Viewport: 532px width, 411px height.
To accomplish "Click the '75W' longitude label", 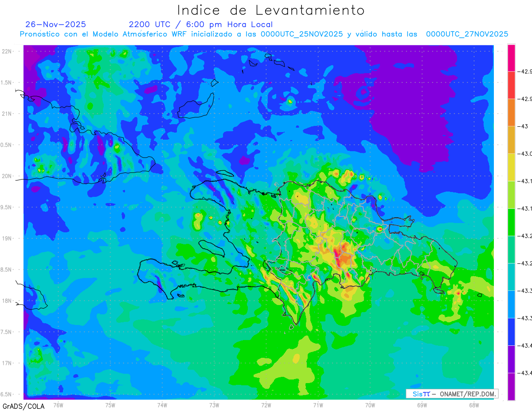I will click(x=110, y=405).
